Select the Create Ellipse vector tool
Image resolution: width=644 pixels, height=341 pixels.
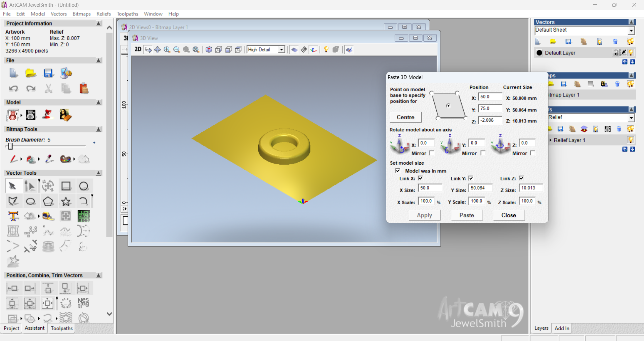[x=31, y=201]
